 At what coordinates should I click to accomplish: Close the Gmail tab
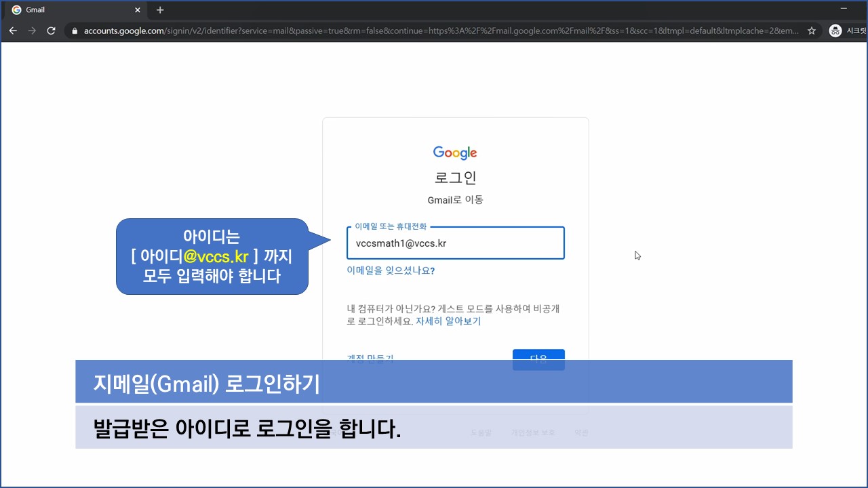[x=138, y=10]
